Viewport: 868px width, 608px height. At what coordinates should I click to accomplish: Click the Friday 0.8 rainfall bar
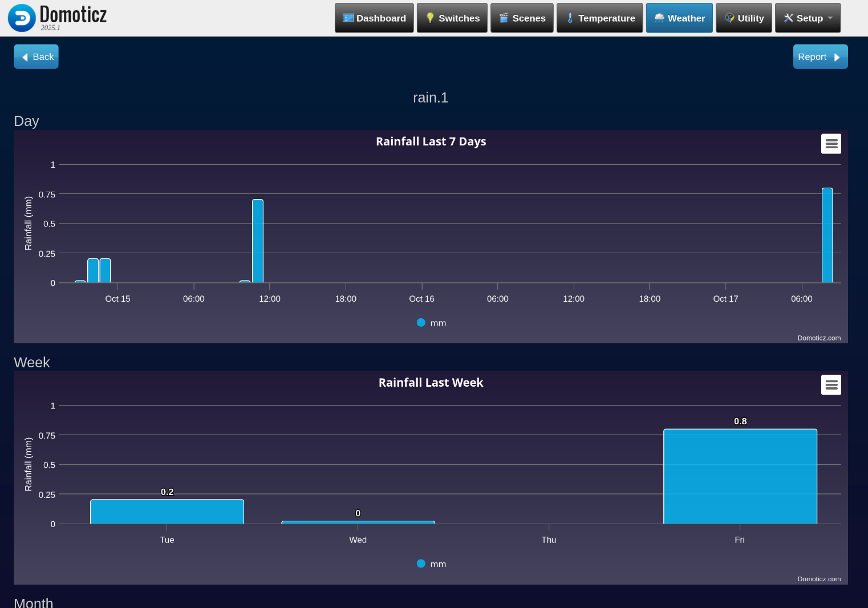point(740,477)
